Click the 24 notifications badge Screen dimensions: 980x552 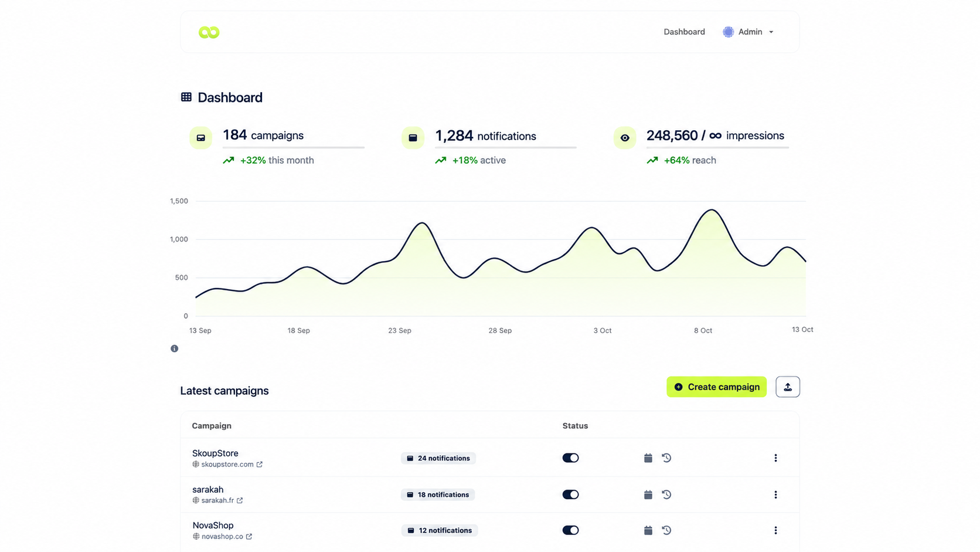coord(438,458)
